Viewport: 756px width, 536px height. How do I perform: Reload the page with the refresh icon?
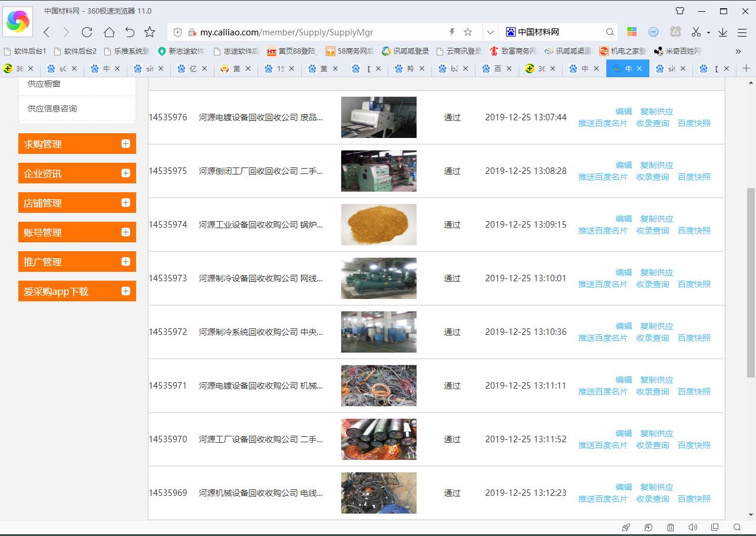[x=87, y=32]
